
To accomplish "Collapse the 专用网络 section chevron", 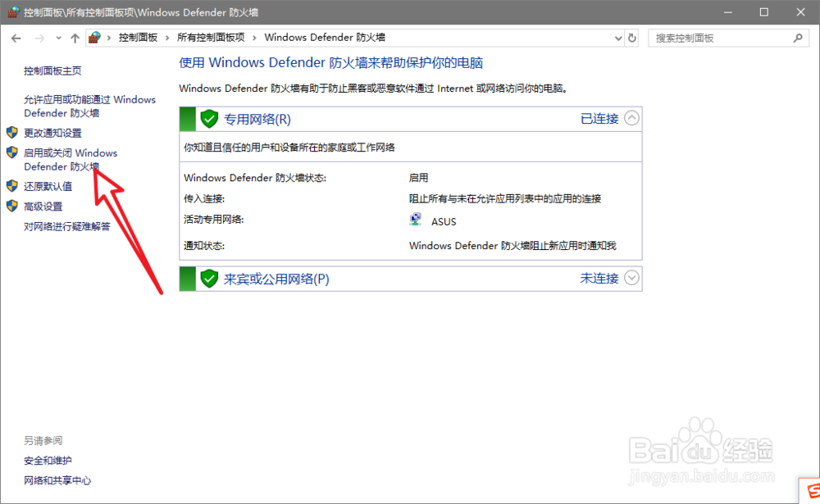I will [631, 118].
